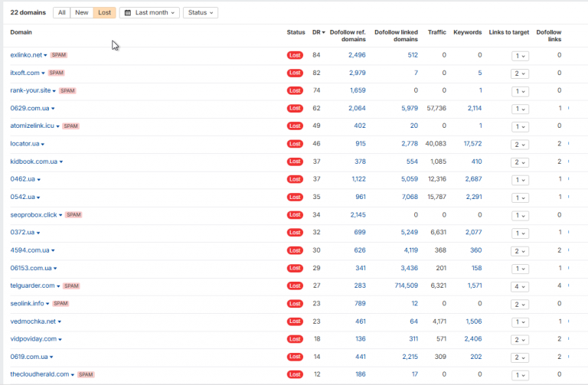Sort by the Traffic column header

point(436,32)
